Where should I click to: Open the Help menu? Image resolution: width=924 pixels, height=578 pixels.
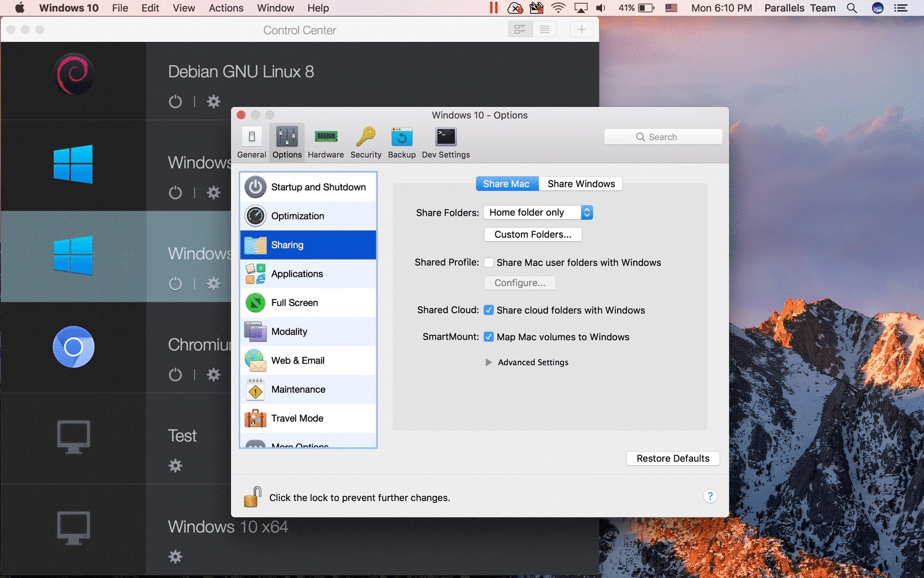(318, 8)
